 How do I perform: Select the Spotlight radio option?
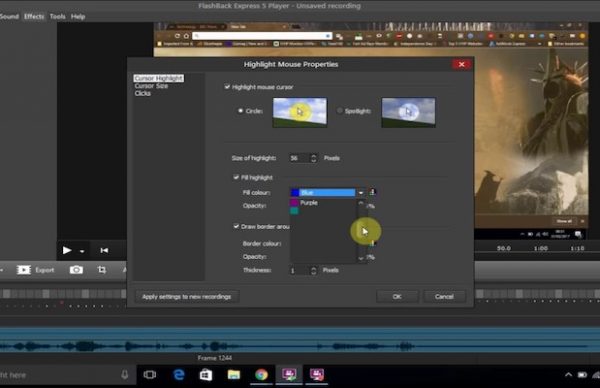339,111
